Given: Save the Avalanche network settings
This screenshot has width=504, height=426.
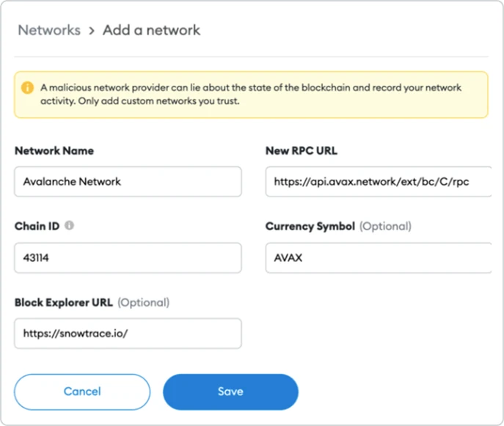Looking at the screenshot, I should click(230, 392).
